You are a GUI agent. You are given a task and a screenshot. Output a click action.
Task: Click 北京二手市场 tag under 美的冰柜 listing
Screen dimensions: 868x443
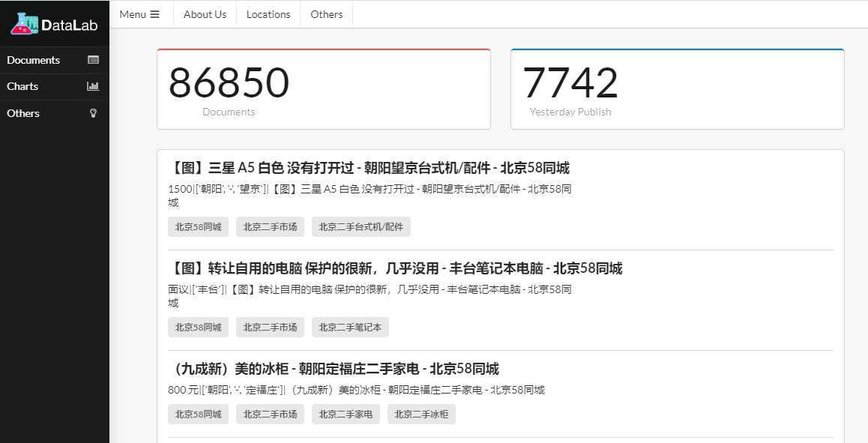click(270, 415)
